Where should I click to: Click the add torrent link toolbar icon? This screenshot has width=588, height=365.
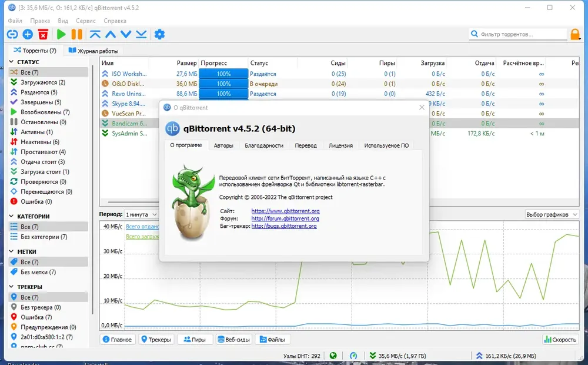click(x=12, y=35)
